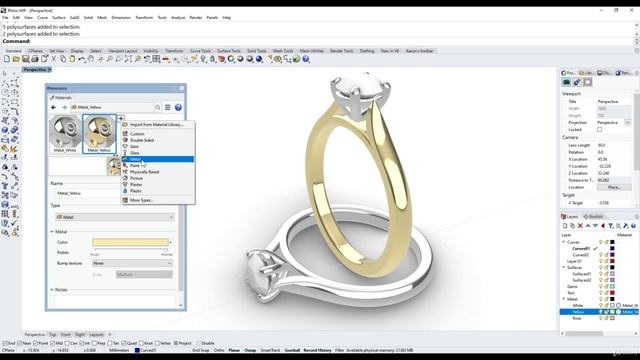The width and height of the screenshot is (640, 360).
Task: Collapse the Curves layer tree
Action: click(x=564, y=242)
